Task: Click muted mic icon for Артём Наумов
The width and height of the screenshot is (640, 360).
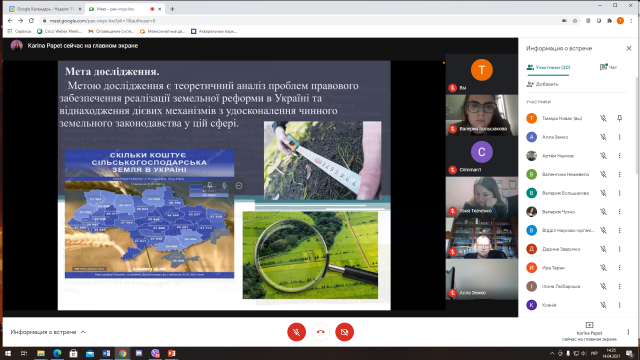Action: (603, 156)
